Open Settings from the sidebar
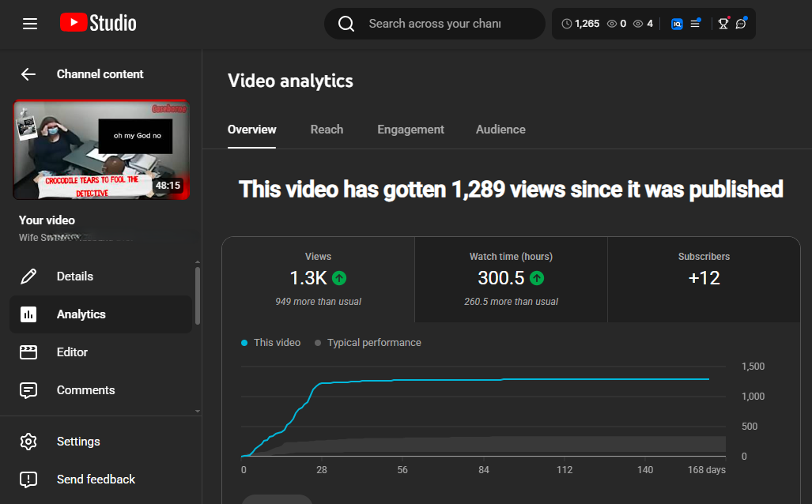 coord(78,442)
